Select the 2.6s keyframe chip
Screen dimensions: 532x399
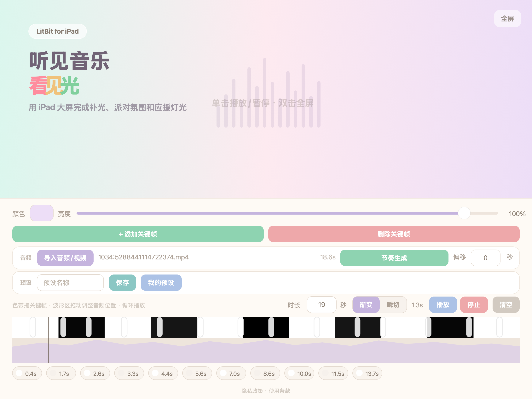(95, 373)
